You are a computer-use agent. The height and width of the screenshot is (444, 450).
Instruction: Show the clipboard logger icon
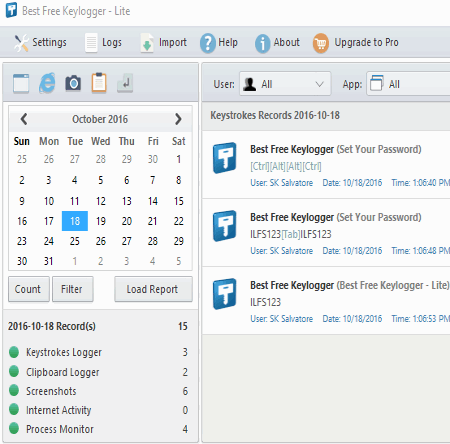tap(99, 82)
